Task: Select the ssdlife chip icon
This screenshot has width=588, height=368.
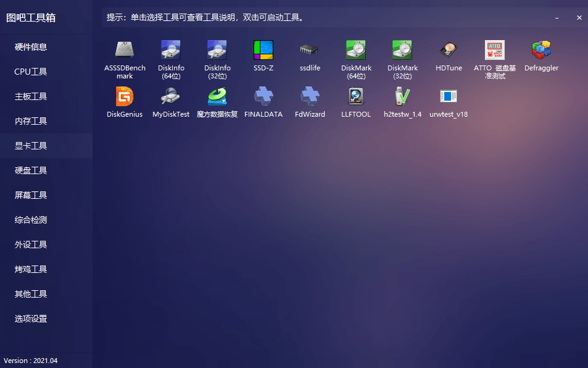Action: (x=310, y=50)
